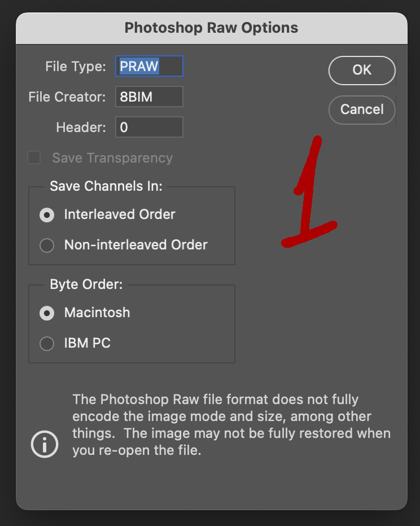Select the File Type input showing PRAW
Screen dimensions: 420x526
[x=148, y=66]
